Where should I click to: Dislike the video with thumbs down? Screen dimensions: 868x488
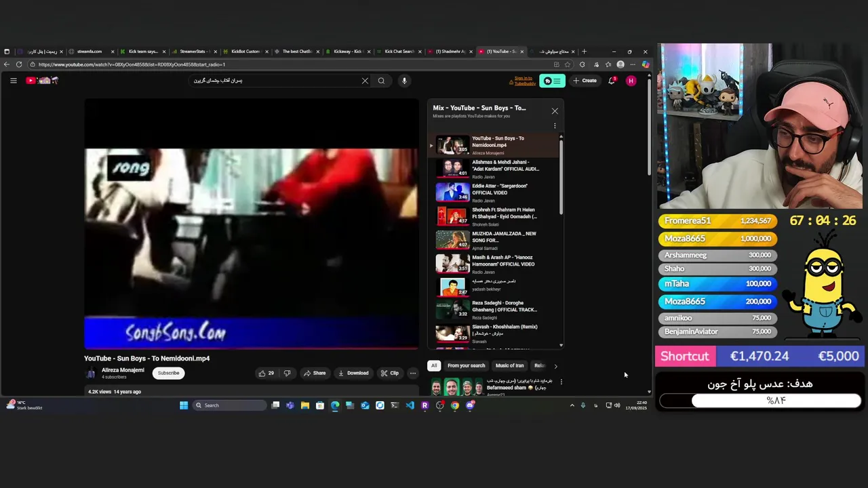[x=287, y=373]
